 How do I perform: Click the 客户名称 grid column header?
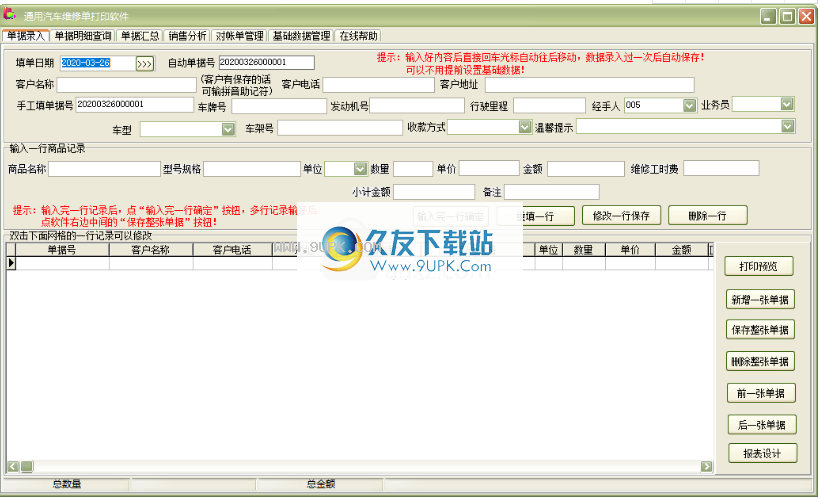[151, 250]
